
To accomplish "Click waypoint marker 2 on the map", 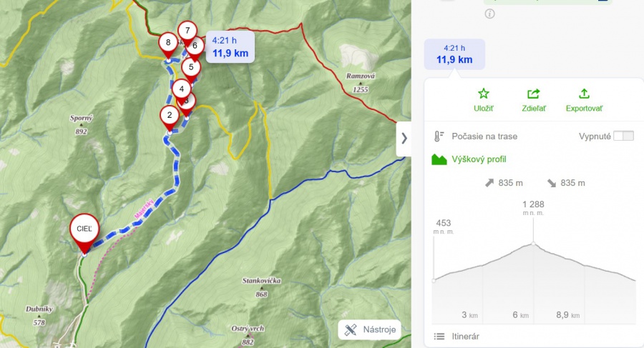I will (x=170, y=119).
